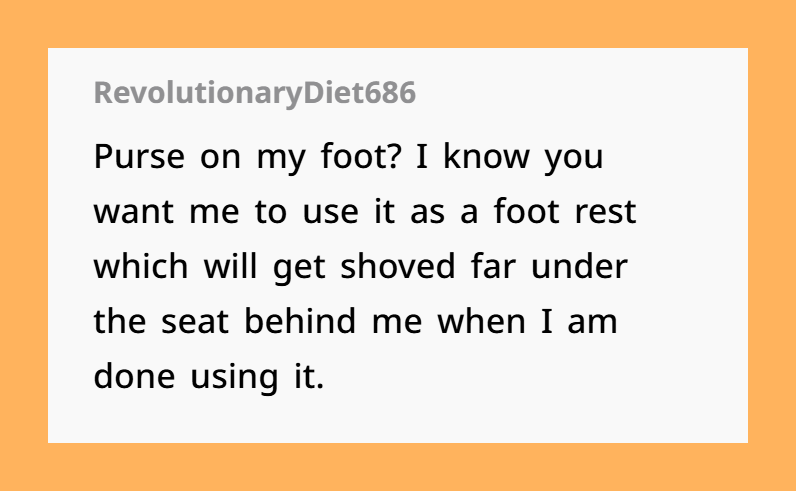Click the word "when" in the fourth line
The image size is (796, 491).
click(481, 321)
